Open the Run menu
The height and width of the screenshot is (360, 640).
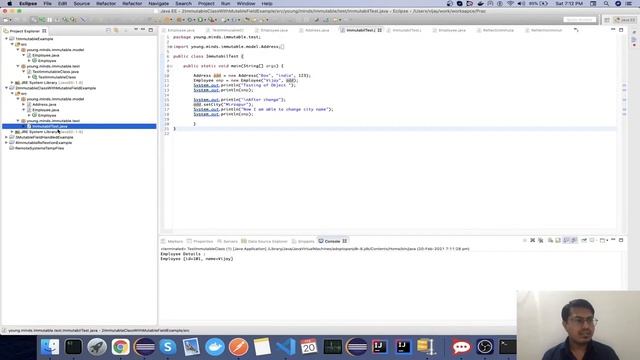pos(225,3)
